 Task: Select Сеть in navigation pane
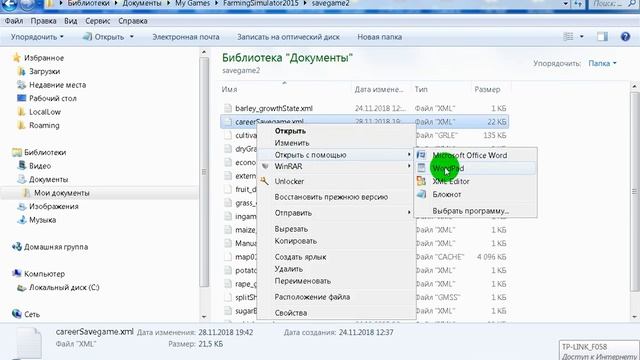32,314
